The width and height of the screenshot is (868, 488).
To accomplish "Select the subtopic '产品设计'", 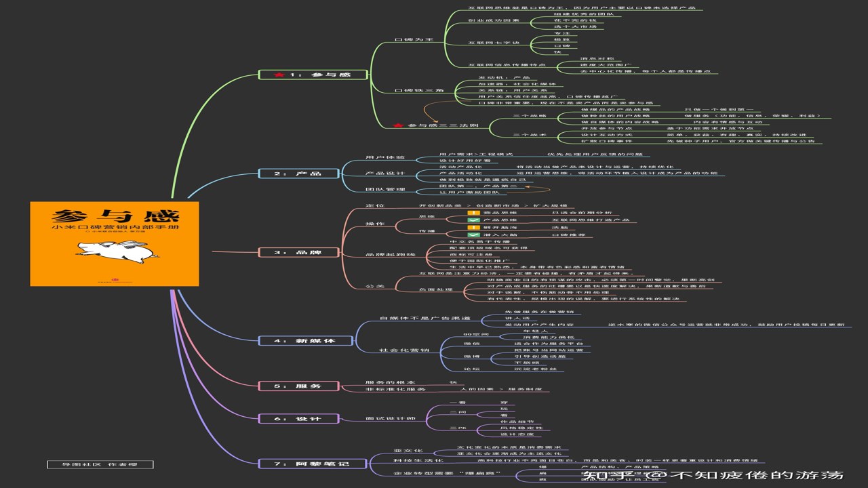I will tap(384, 174).
